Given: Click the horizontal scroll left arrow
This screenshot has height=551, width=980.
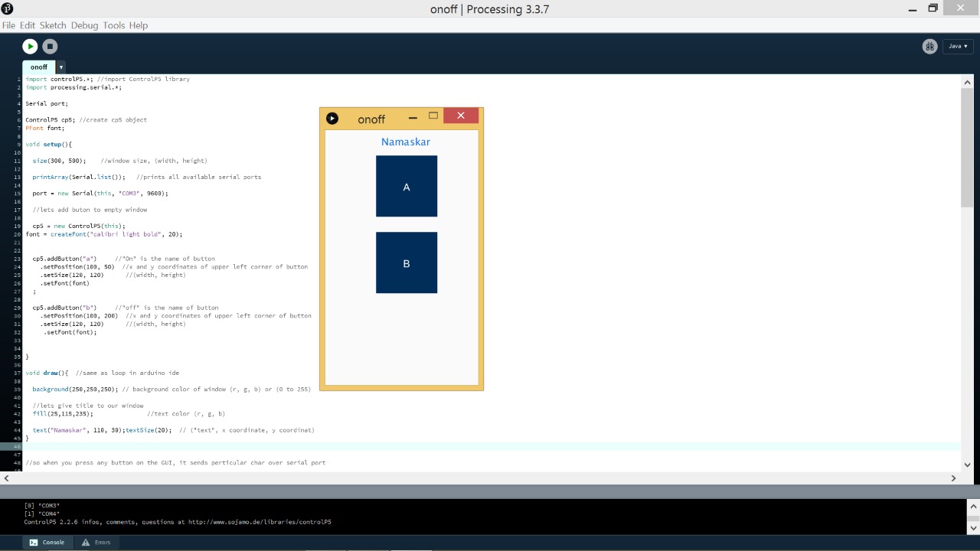Looking at the screenshot, I should coord(6,478).
